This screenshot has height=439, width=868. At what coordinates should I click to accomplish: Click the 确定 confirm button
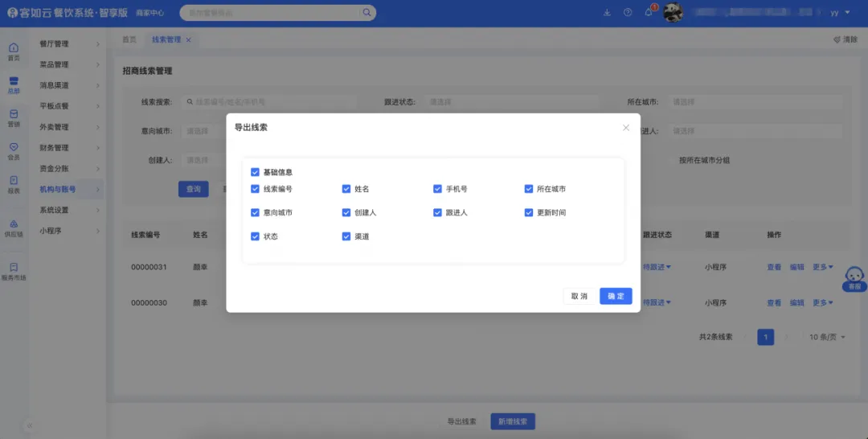pos(616,296)
